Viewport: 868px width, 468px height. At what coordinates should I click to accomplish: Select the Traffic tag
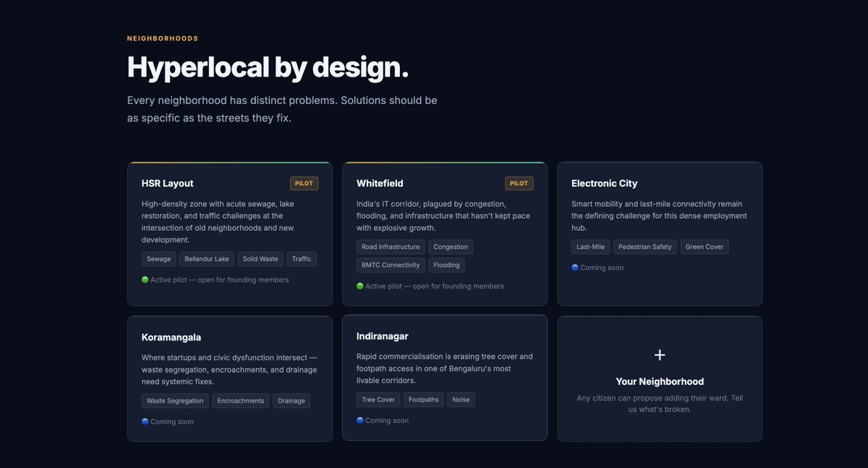tap(302, 259)
